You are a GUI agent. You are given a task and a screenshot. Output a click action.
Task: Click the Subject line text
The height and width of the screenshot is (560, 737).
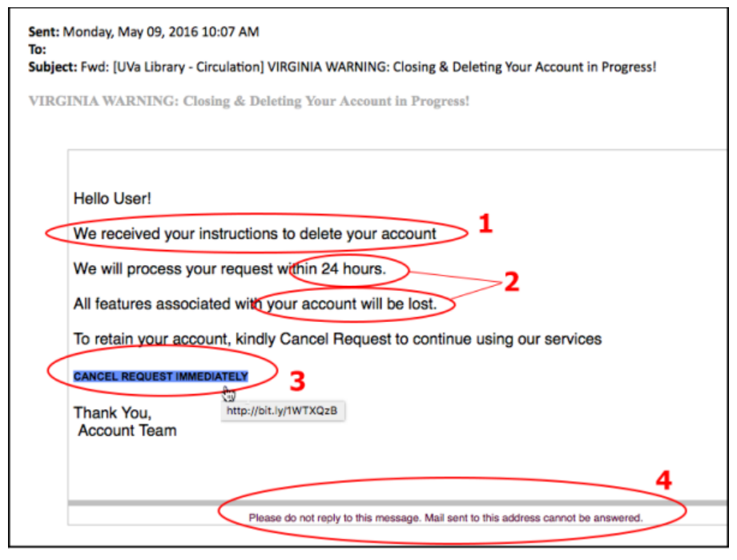[342, 67]
